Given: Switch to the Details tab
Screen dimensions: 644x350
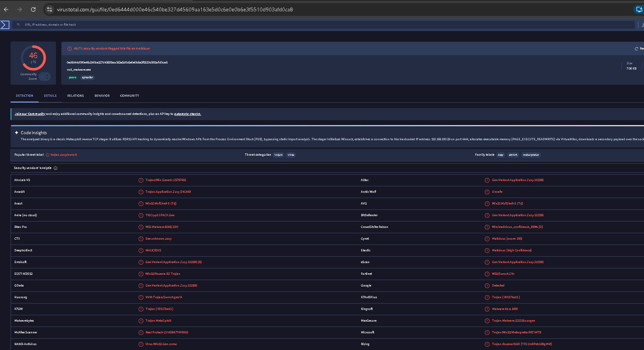Looking at the screenshot, I should click(x=50, y=96).
